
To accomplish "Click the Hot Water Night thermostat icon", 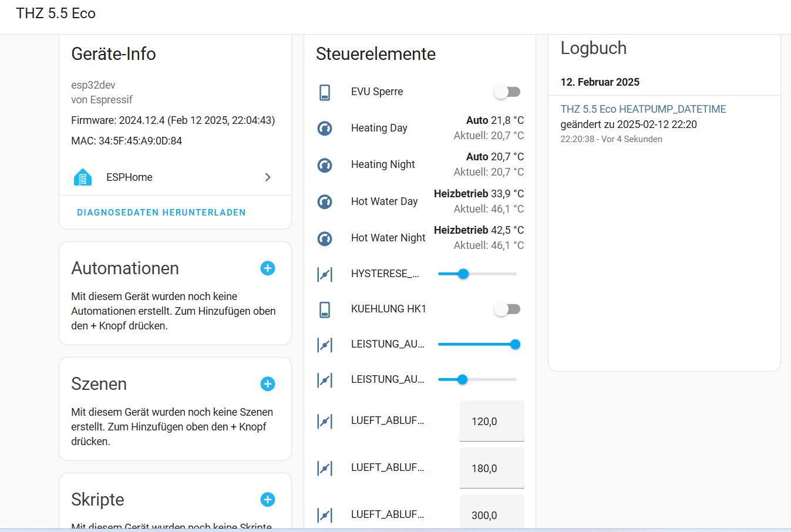I will 325,238.
